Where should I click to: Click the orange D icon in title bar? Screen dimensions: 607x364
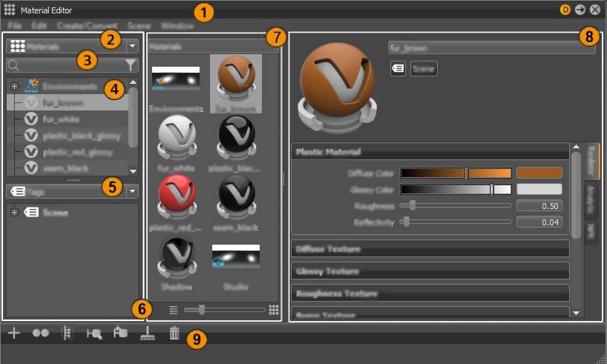click(565, 10)
